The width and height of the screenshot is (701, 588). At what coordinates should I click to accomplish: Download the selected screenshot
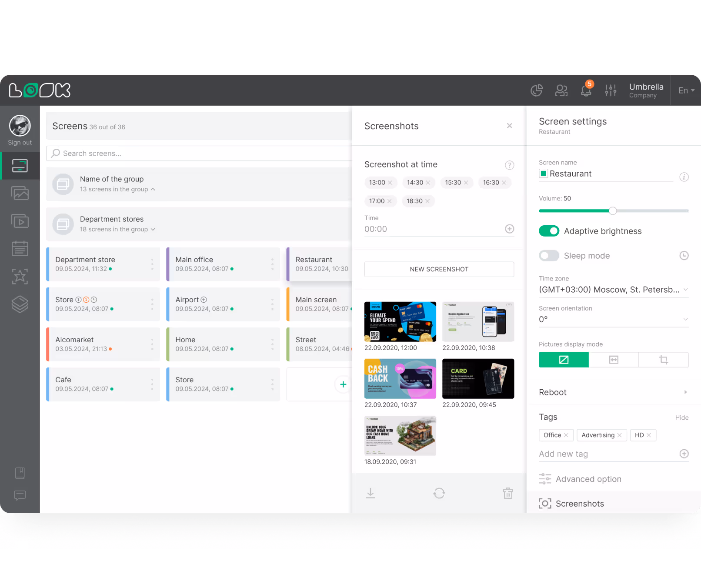click(x=370, y=493)
